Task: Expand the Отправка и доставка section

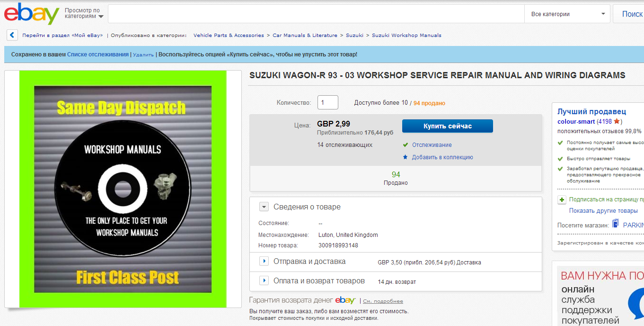Action: click(x=264, y=261)
